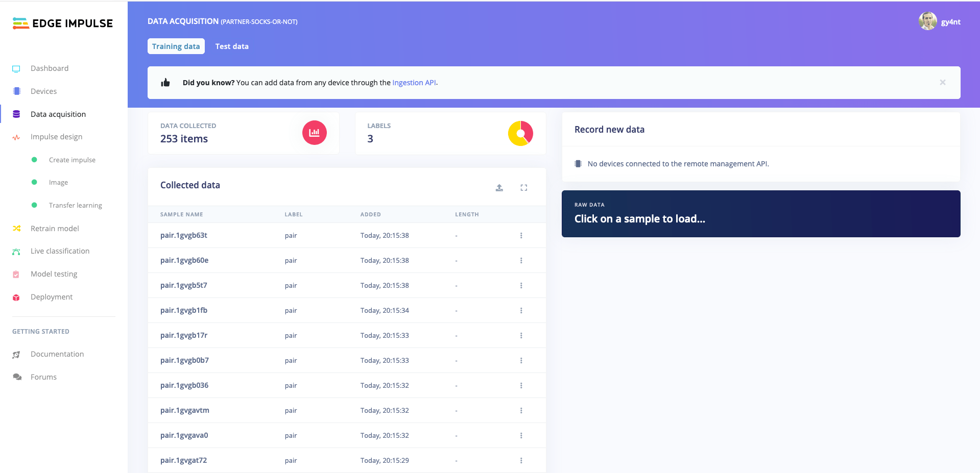Open the Deployment page

click(x=51, y=296)
